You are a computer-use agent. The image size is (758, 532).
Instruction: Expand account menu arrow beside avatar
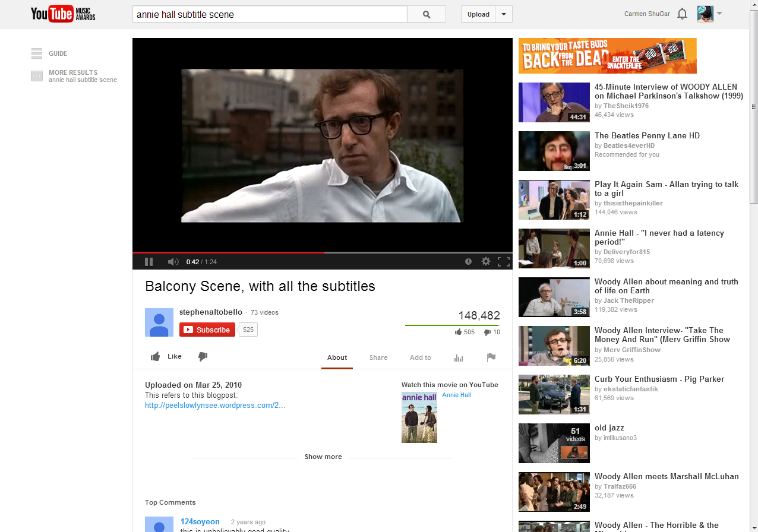coord(719,14)
